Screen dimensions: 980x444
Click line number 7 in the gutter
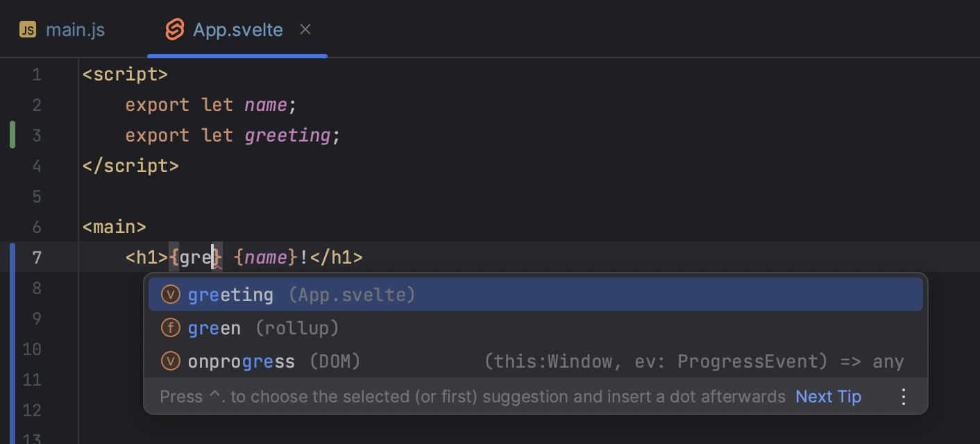click(37, 257)
